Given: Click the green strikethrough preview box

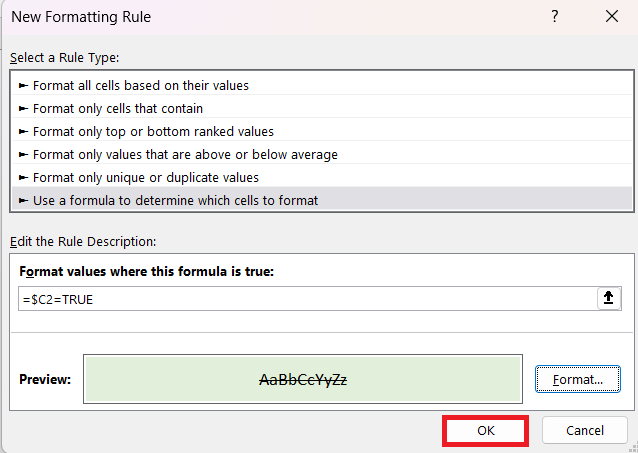Looking at the screenshot, I should point(303,379).
